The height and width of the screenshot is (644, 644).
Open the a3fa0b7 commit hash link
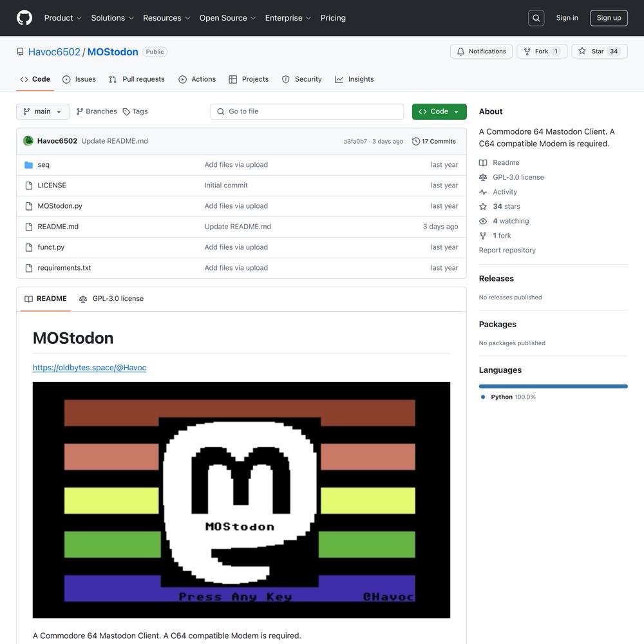[x=355, y=141]
